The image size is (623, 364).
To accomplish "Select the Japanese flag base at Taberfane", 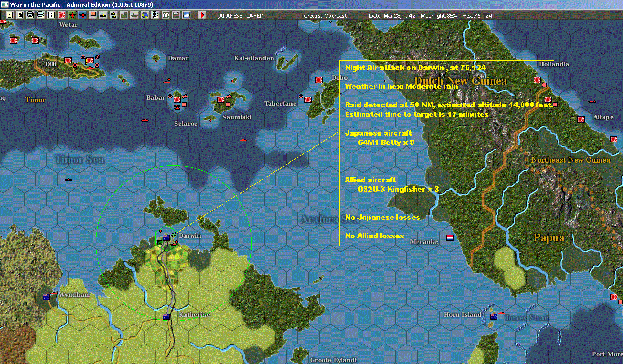I will tap(308, 100).
